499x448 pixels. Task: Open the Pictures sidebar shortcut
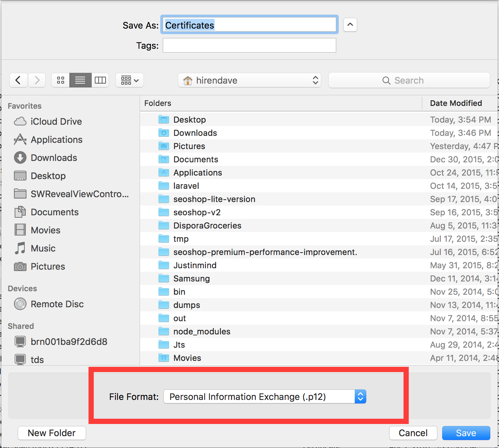click(x=48, y=266)
